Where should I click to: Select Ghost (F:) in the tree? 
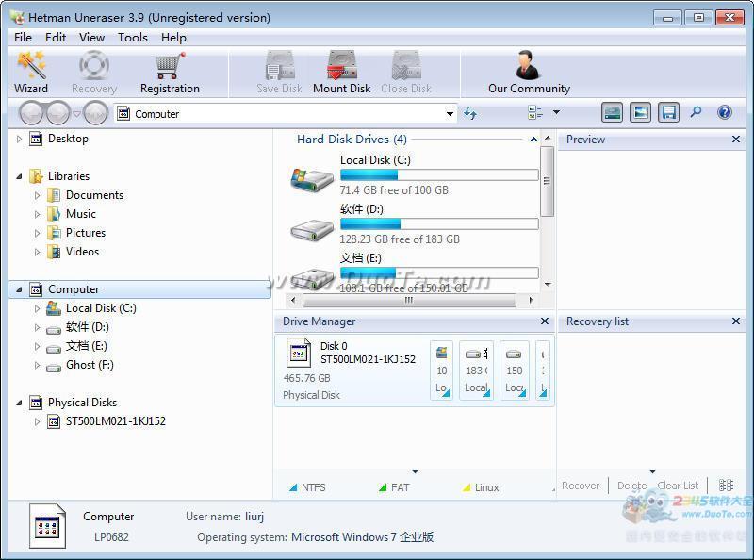pos(90,365)
